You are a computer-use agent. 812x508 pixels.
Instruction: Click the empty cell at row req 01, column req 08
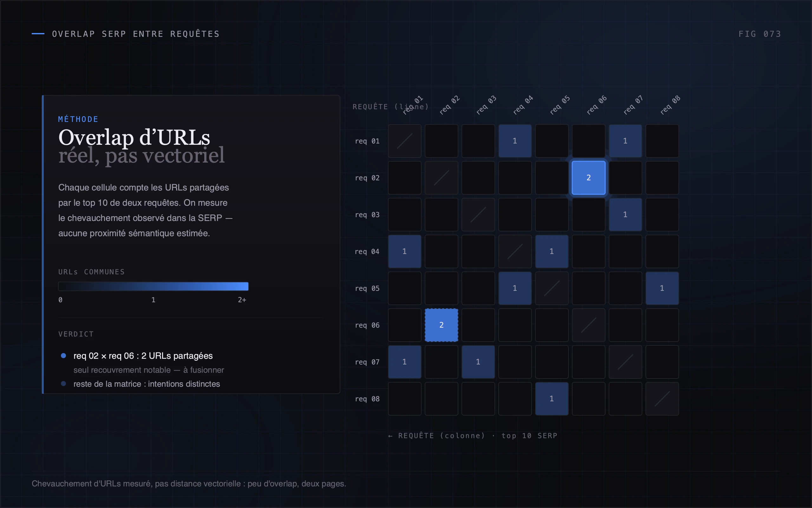pyautogui.click(x=662, y=141)
